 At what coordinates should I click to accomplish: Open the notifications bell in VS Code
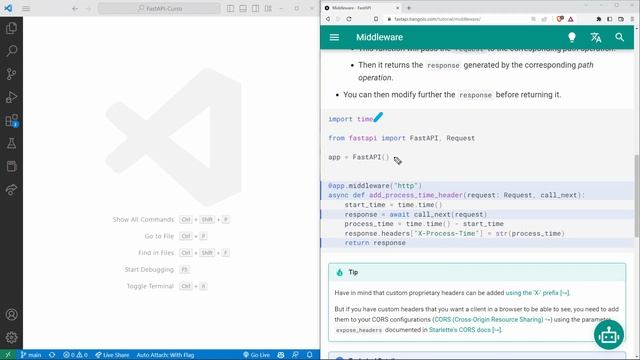310,355
